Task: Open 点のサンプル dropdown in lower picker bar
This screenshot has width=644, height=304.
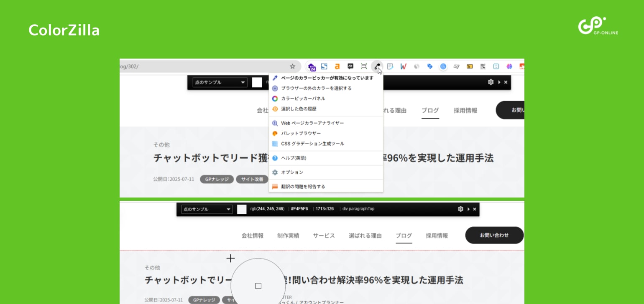Action: (x=207, y=209)
